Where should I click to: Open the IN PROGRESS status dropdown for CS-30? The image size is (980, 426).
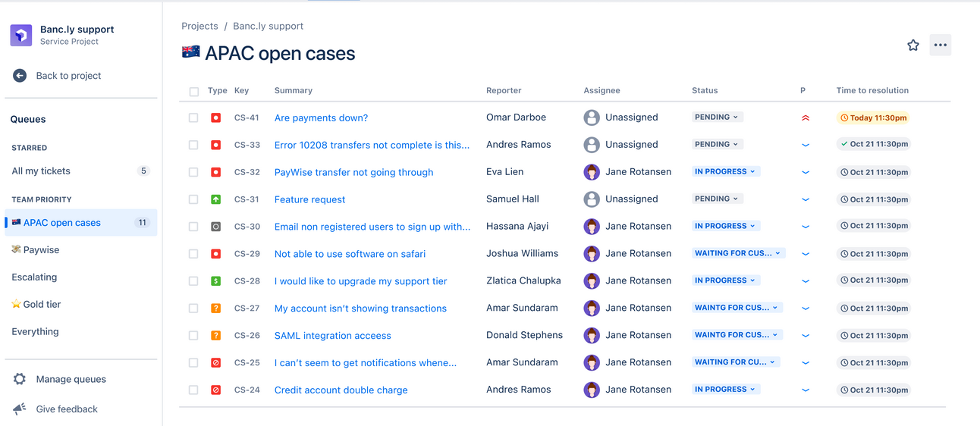(725, 226)
